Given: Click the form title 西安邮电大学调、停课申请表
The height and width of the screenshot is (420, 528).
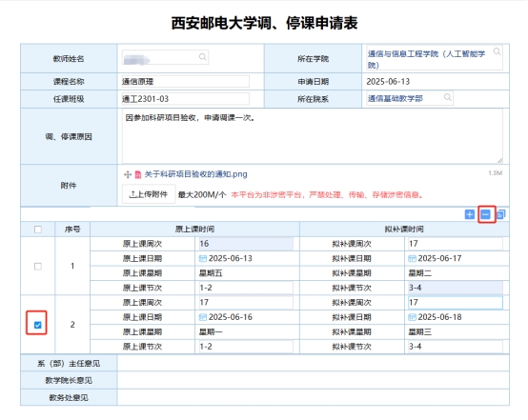Looking at the screenshot, I should (264, 23).
